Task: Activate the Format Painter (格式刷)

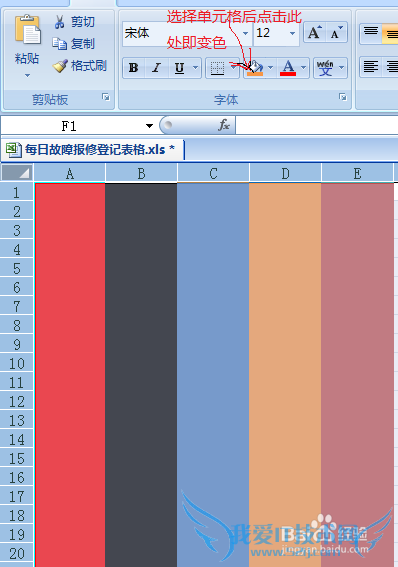Action: [79, 65]
